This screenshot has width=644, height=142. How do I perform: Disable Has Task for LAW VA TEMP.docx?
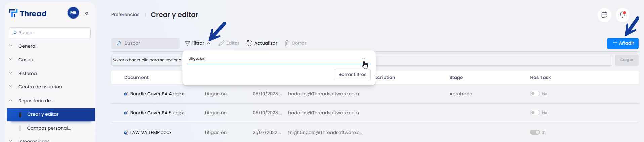click(535, 132)
